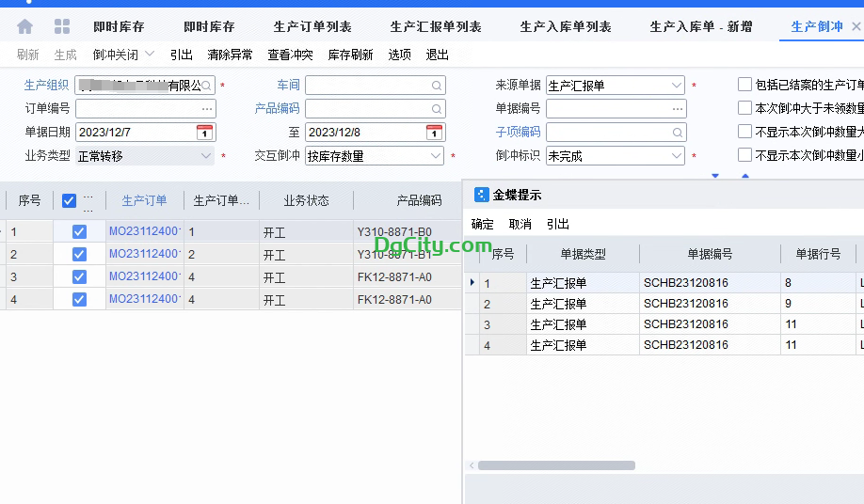
Task: Uncheck row 1 selection checkbox
Action: pyautogui.click(x=79, y=231)
